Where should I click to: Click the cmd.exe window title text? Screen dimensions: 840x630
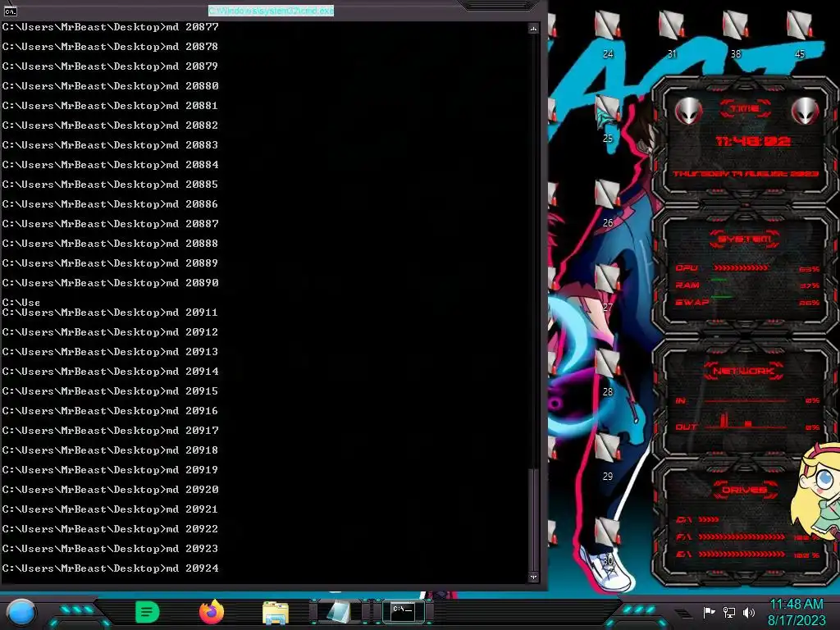[271, 10]
